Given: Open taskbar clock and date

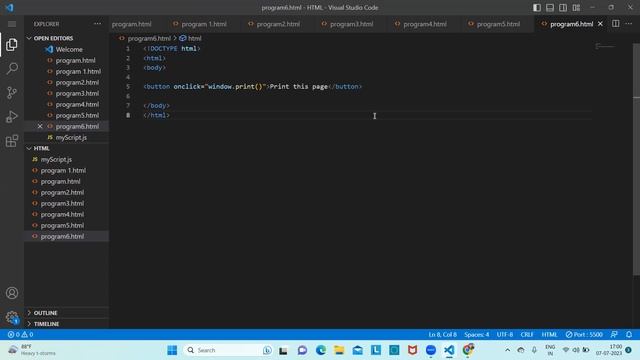Looking at the screenshot, I should pyautogui.click(x=609, y=350).
